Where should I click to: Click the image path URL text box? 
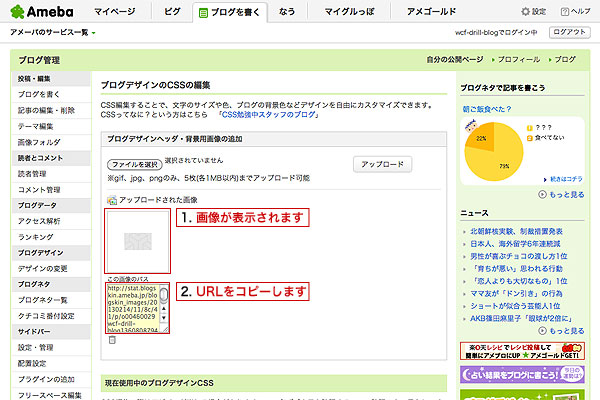(133, 307)
